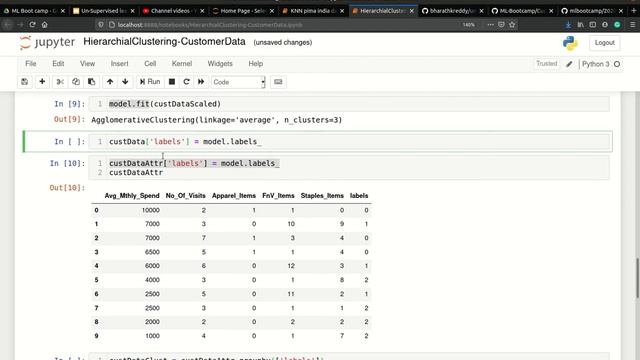Viewport: 640px width, 360px height.
Task: Interrupt the kernel with the stop icon
Action: click(172, 82)
